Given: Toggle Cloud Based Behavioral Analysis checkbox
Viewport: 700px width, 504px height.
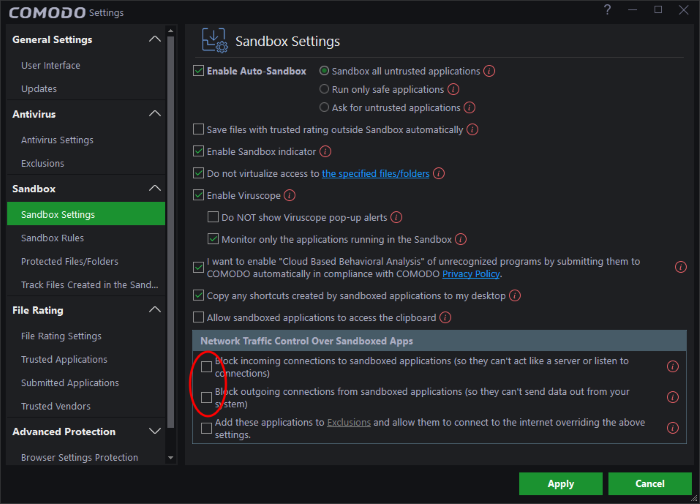Looking at the screenshot, I should 199,267.
